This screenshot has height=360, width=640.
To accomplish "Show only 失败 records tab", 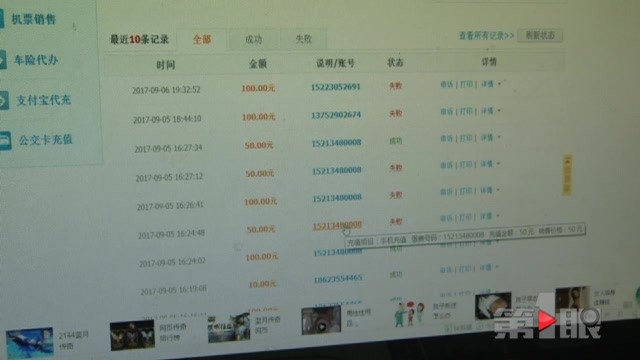I will (x=304, y=39).
